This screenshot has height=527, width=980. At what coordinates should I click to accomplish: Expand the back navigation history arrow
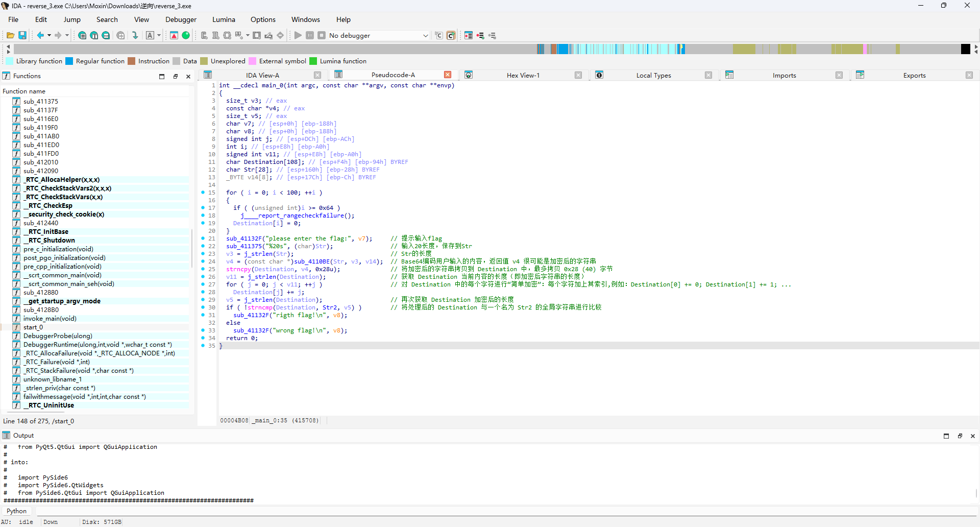[x=49, y=36]
